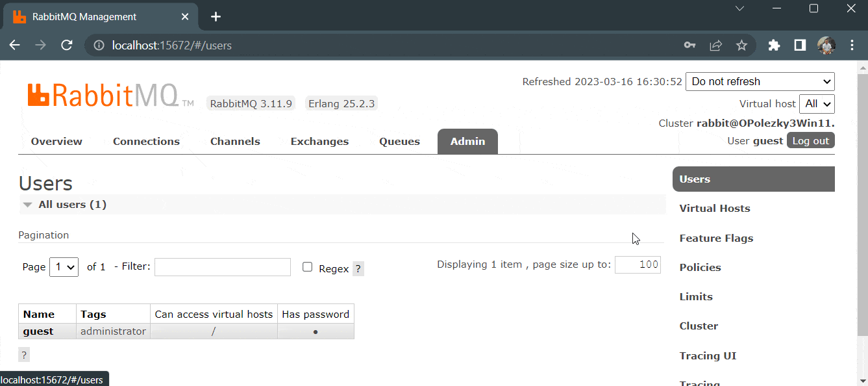The width and height of the screenshot is (868, 386).
Task: Bookmark this page with star icon
Action: [741, 45]
